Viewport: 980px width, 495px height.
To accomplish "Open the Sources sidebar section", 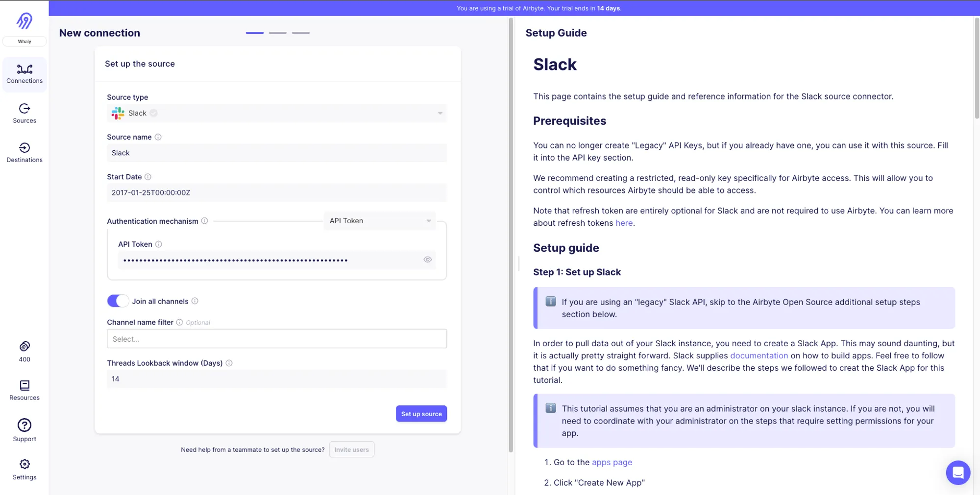I will pyautogui.click(x=24, y=113).
